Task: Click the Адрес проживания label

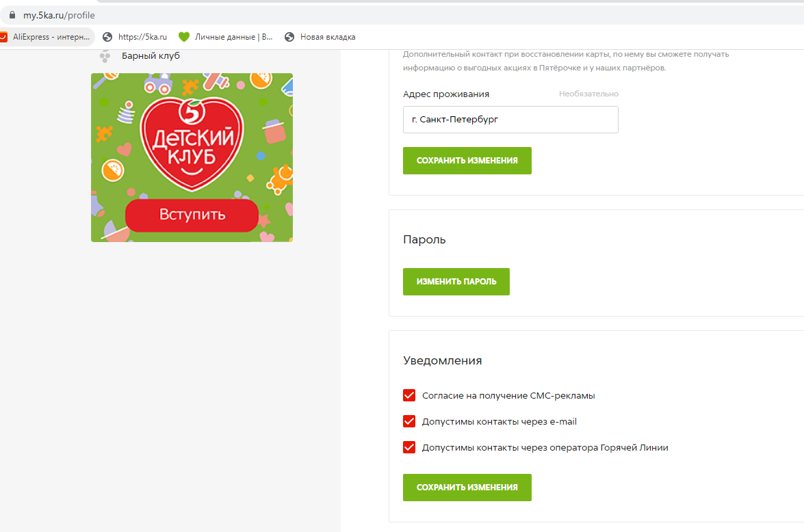Action: tap(446, 94)
